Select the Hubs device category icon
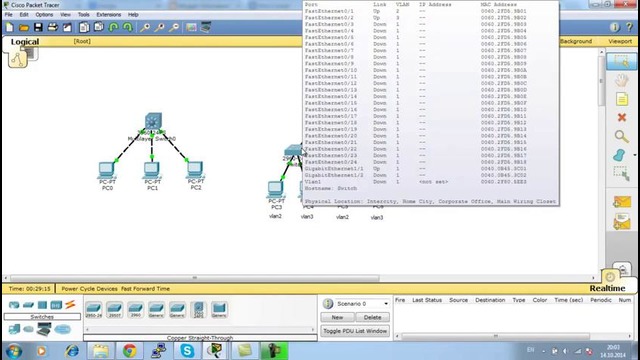Viewport: 640px width, 360px height. tap(42, 304)
